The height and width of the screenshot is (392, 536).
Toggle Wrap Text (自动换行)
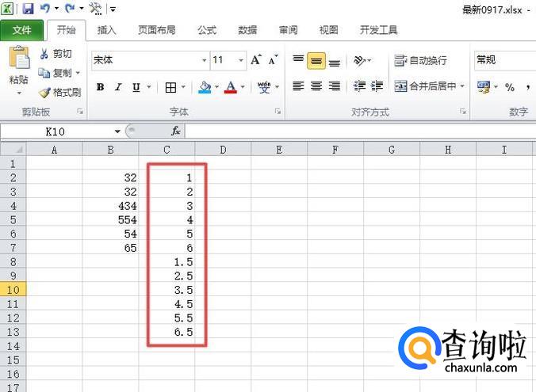pyautogui.click(x=420, y=60)
